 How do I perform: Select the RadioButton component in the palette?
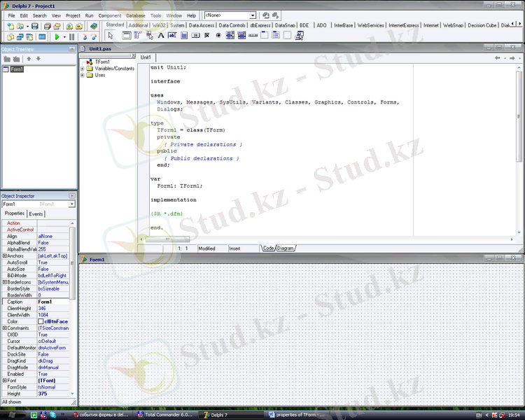(218, 35)
